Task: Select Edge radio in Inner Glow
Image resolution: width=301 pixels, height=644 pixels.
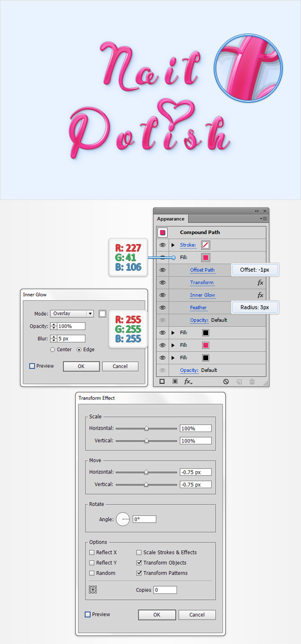Action: pos(79,350)
